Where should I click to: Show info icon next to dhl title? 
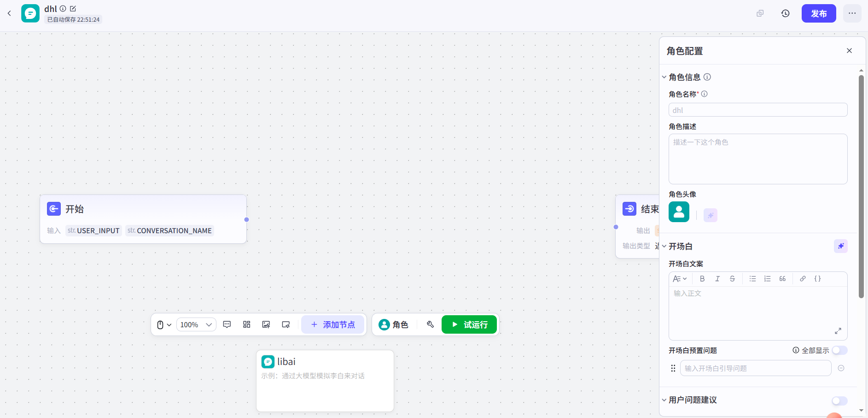(x=63, y=9)
